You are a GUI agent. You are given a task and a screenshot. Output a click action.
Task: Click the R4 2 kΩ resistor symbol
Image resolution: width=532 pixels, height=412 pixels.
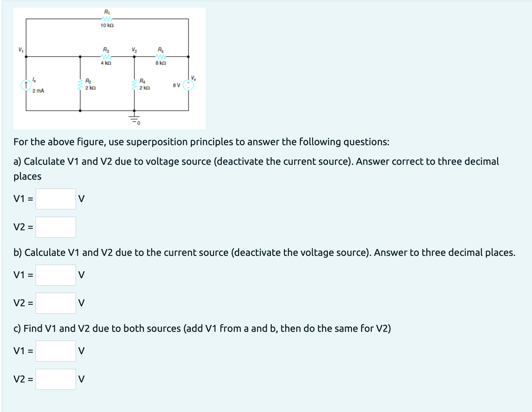[134, 84]
